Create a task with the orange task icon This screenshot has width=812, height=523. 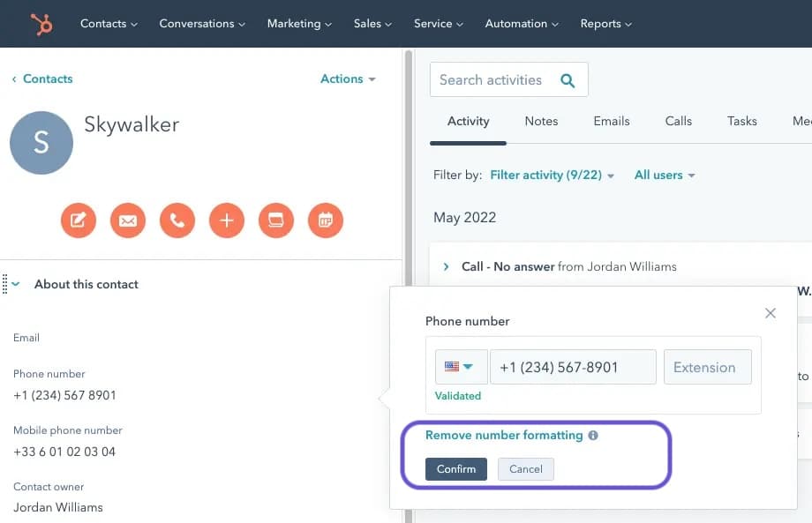pos(275,220)
